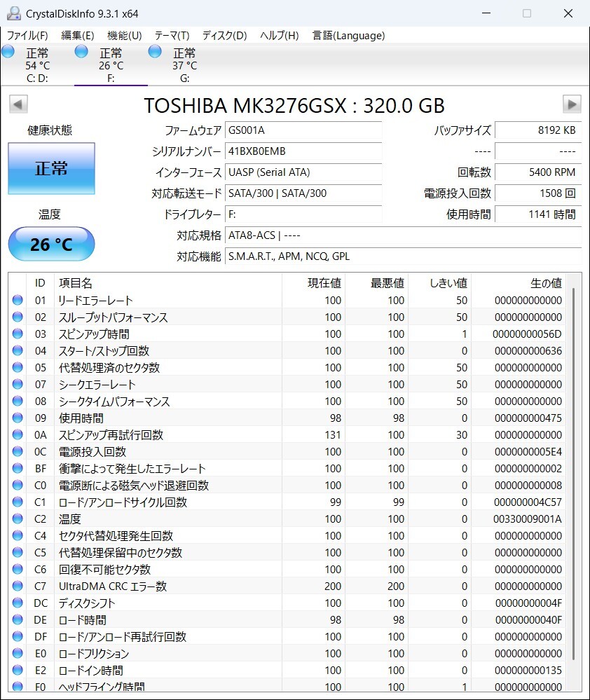Image resolution: width=590 pixels, height=700 pixels.
Task: Click status orb of row BF 衝撃によって発生したエラーレート
Action: point(18,468)
